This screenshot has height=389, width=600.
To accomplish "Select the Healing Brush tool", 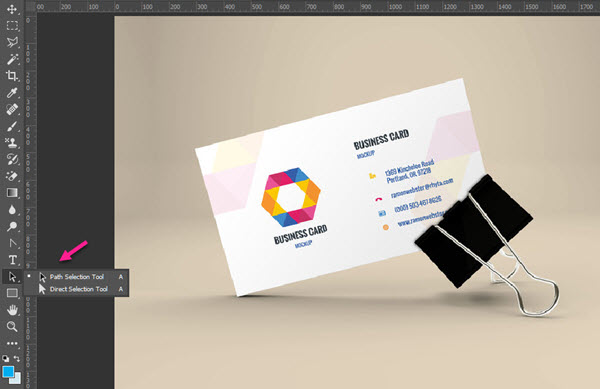I will point(12,109).
